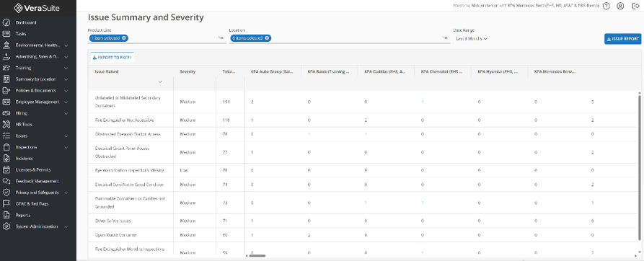The height and width of the screenshot is (261, 644).
Task: Expand the Issues menu chevron
Action: point(66,136)
